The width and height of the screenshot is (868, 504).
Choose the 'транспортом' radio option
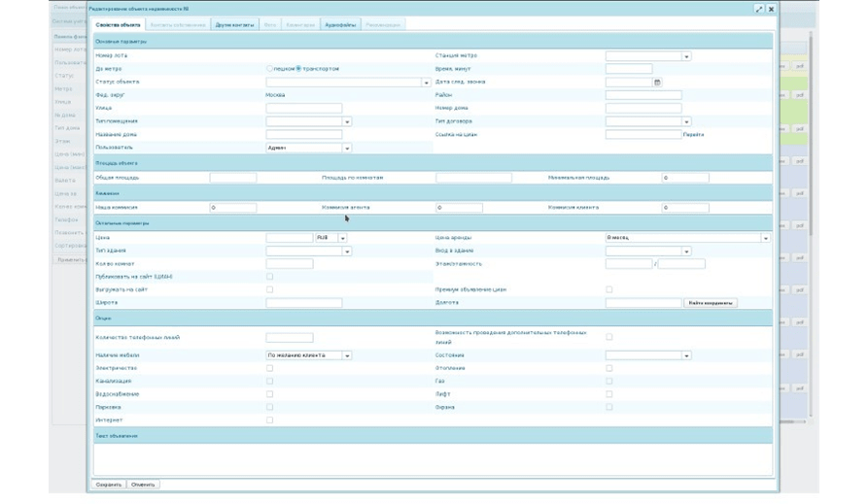298,69
